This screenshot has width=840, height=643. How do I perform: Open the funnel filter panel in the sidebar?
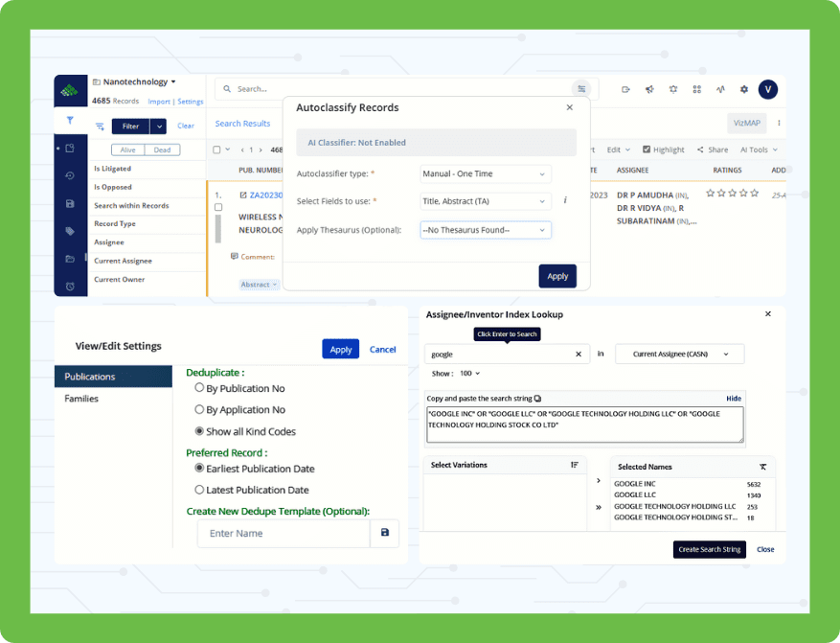click(x=70, y=121)
